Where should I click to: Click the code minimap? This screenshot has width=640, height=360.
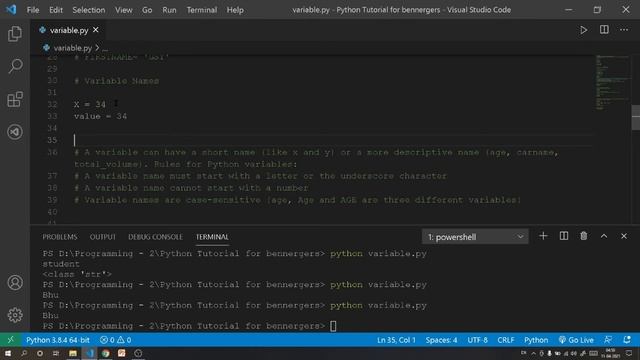(x=612, y=82)
